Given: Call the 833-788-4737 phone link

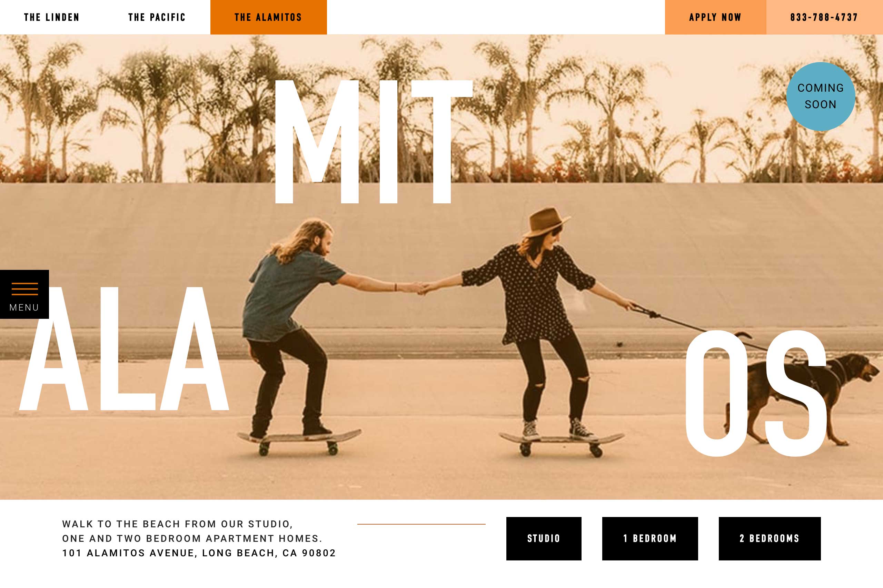Looking at the screenshot, I should pyautogui.click(x=824, y=17).
